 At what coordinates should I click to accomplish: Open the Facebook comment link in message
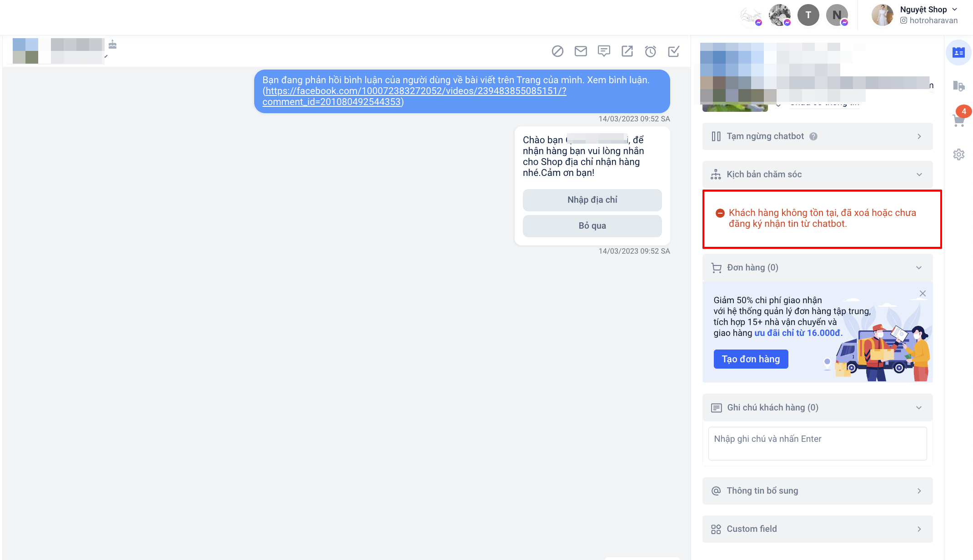coord(415,91)
